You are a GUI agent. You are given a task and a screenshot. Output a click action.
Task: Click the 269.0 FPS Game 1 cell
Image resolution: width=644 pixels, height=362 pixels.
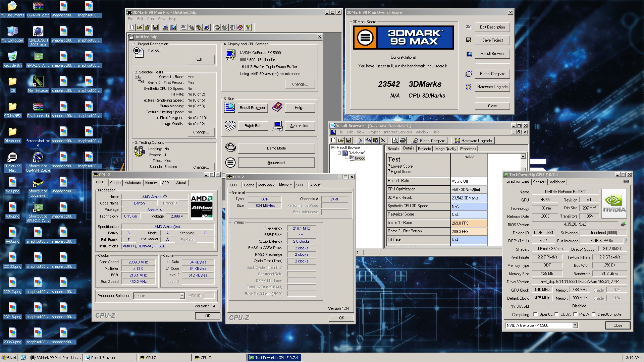[x=469, y=223]
